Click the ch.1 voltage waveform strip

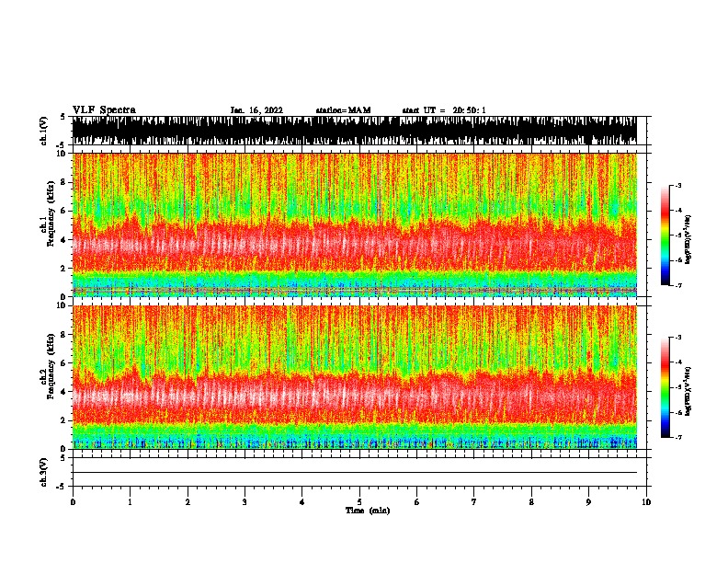355,131
